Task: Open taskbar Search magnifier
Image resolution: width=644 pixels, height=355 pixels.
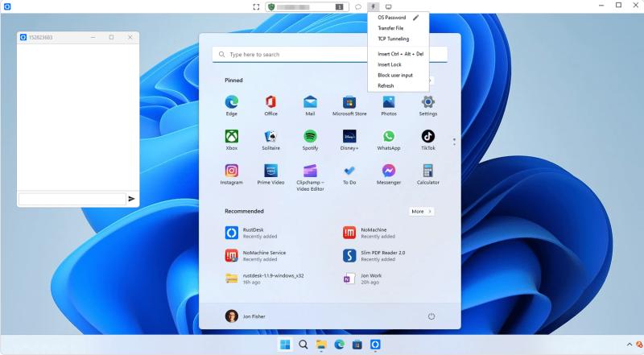Action: tap(303, 345)
